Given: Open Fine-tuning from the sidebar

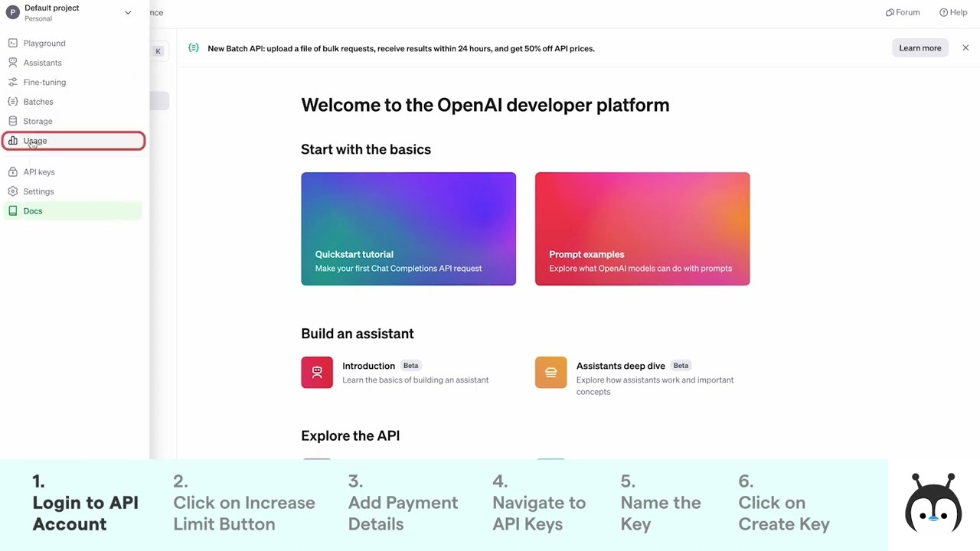Looking at the screenshot, I should click(x=73, y=82).
